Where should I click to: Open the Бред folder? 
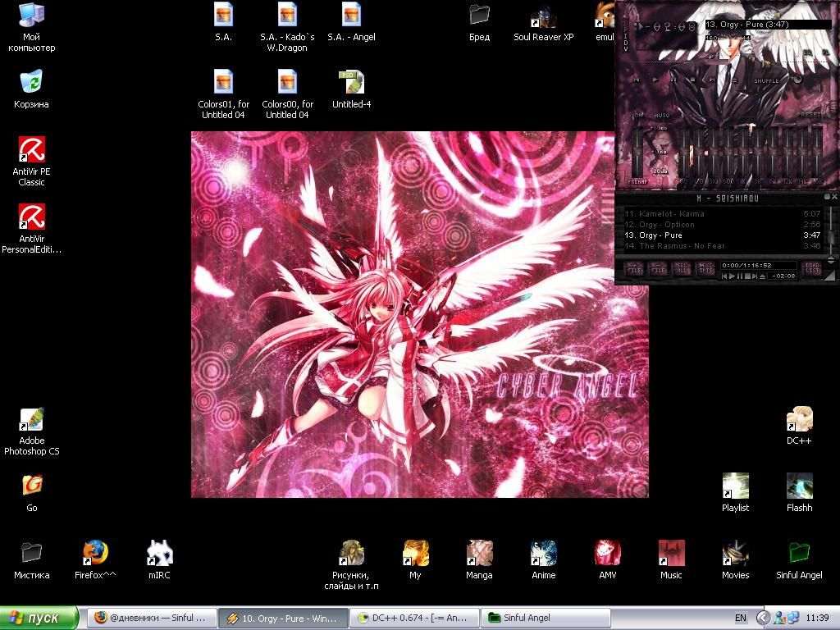click(x=479, y=21)
